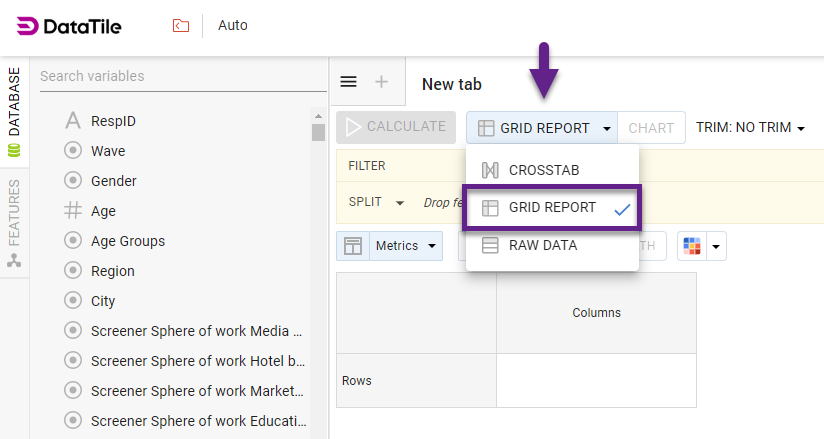
Task: Click the color palette grid icon
Action: (691, 245)
